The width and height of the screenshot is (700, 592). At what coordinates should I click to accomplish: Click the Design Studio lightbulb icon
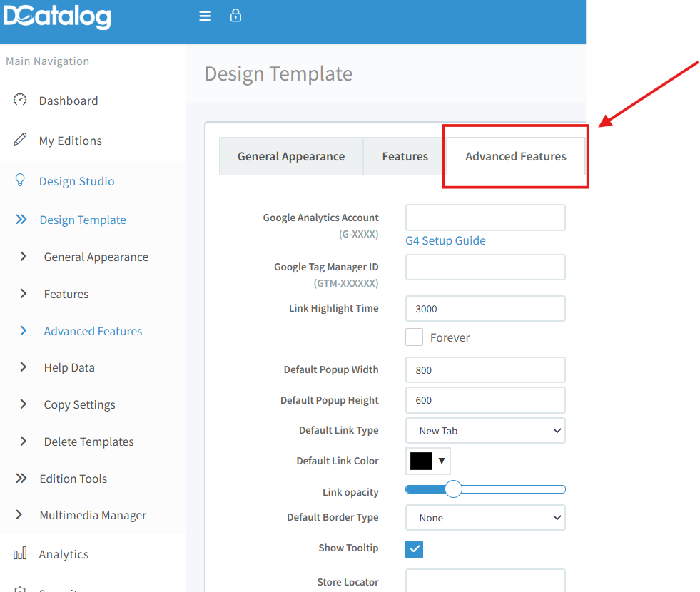click(20, 180)
